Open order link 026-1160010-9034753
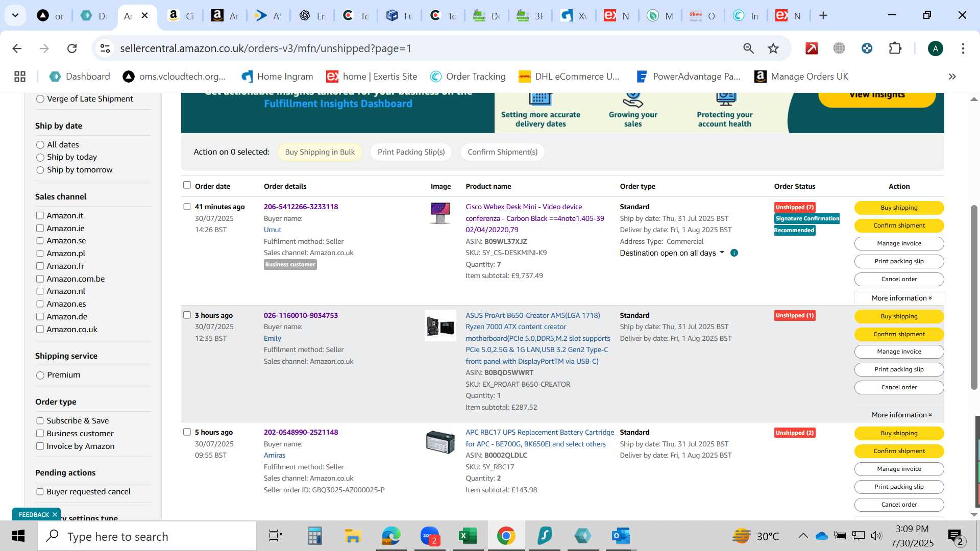The width and height of the screenshot is (980, 551). pos(301,315)
